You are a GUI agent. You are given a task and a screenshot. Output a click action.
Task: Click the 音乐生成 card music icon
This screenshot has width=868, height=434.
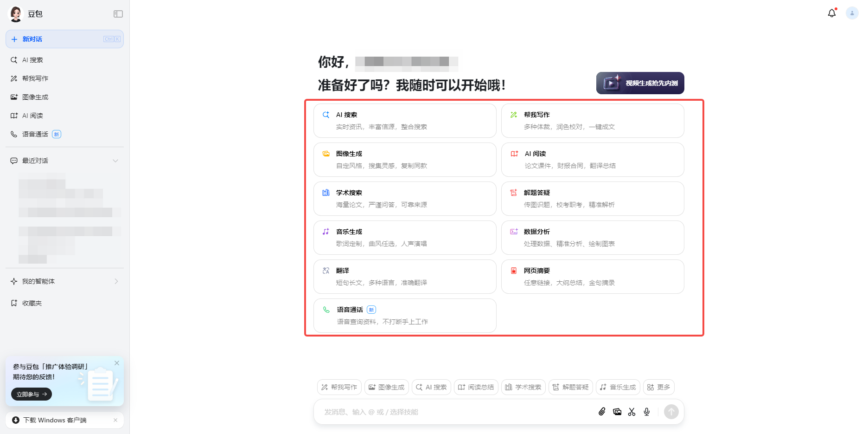[x=326, y=232]
